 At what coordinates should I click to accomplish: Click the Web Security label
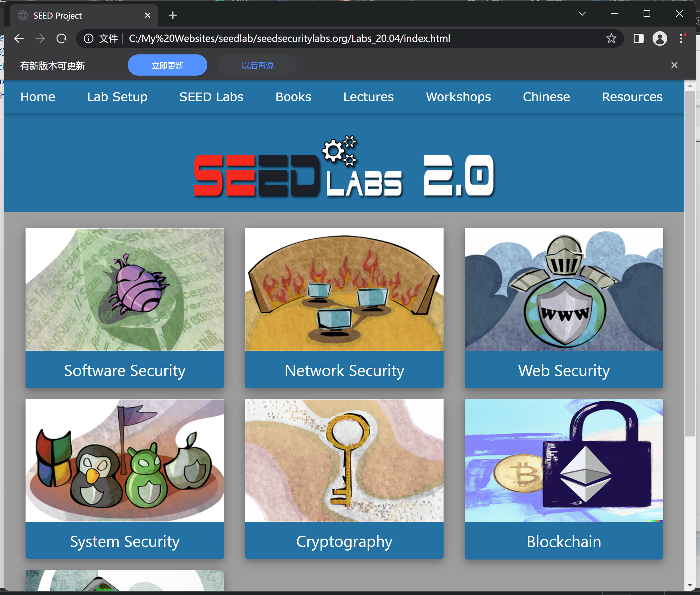click(564, 370)
